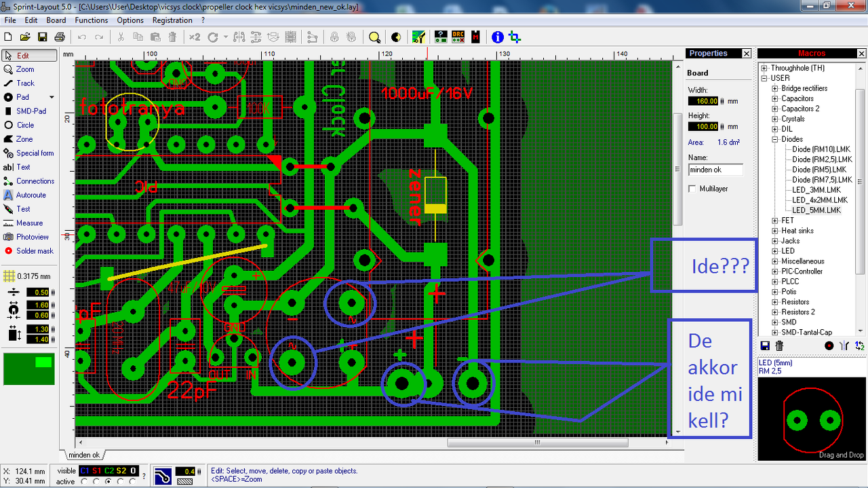The width and height of the screenshot is (868, 488).
Task: Enable the Multilayer checkbox
Action: point(692,189)
